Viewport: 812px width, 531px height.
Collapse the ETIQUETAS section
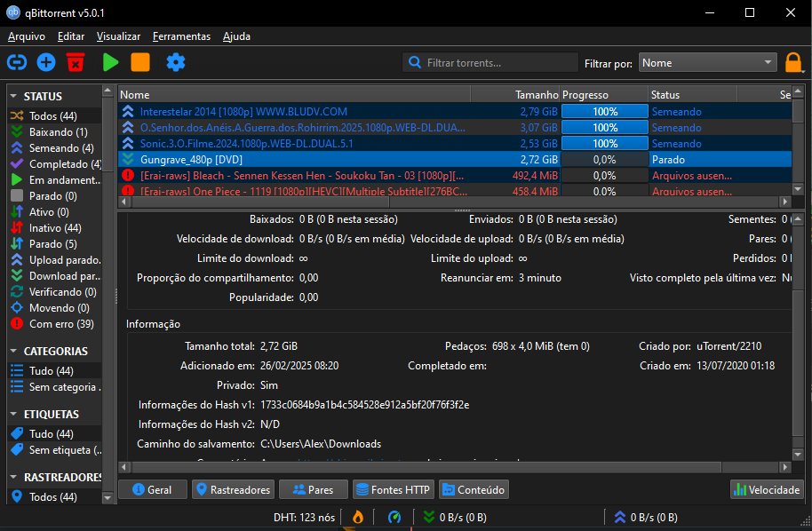tap(14, 415)
